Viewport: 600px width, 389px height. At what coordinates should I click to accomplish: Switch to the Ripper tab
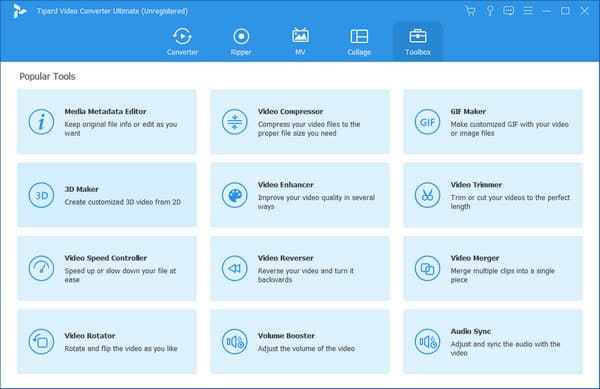click(241, 42)
